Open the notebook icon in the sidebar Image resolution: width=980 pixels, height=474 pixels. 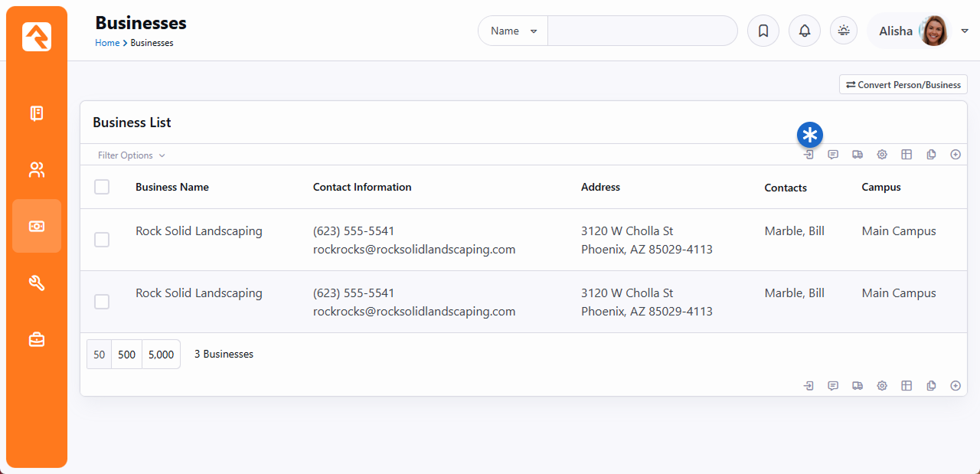tap(37, 113)
